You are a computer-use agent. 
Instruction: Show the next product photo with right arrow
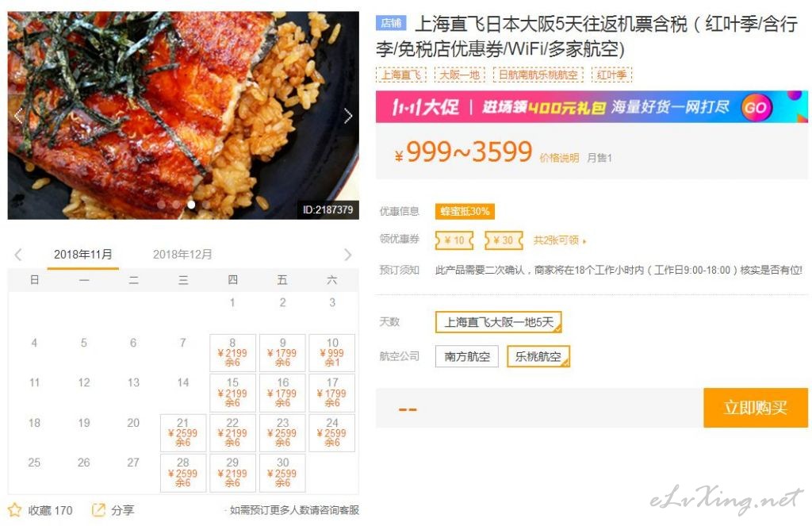(348, 116)
